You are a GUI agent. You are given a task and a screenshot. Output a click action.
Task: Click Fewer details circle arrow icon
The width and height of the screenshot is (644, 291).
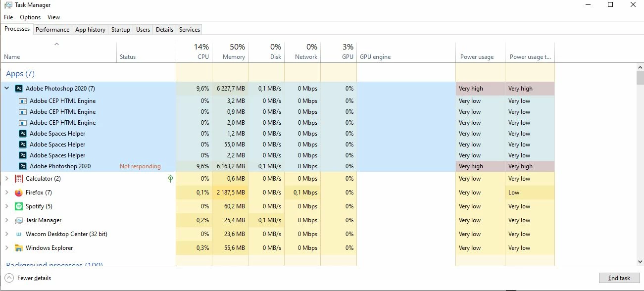coord(9,278)
